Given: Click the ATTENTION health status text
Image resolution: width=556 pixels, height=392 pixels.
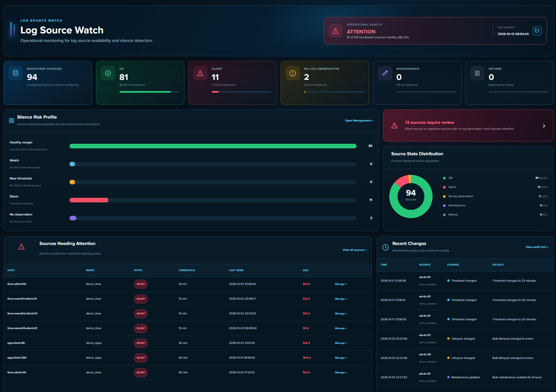Looking at the screenshot, I should click(361, 32).
